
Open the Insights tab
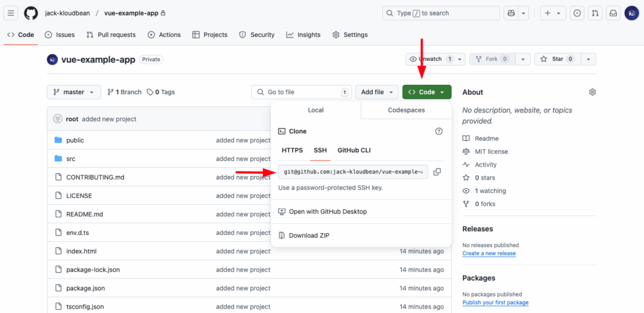pos(304,35)
